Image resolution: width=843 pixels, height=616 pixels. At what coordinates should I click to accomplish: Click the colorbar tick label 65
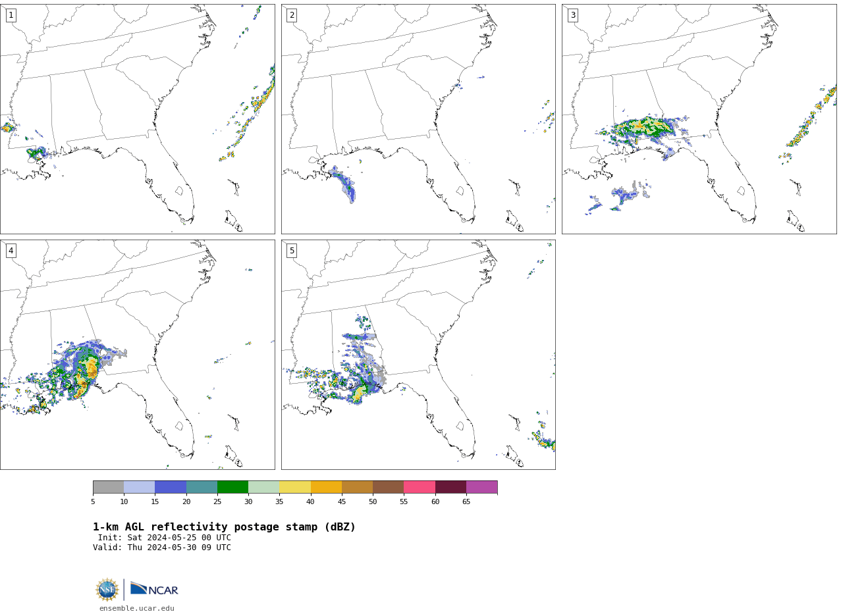[x=466, y=501]
